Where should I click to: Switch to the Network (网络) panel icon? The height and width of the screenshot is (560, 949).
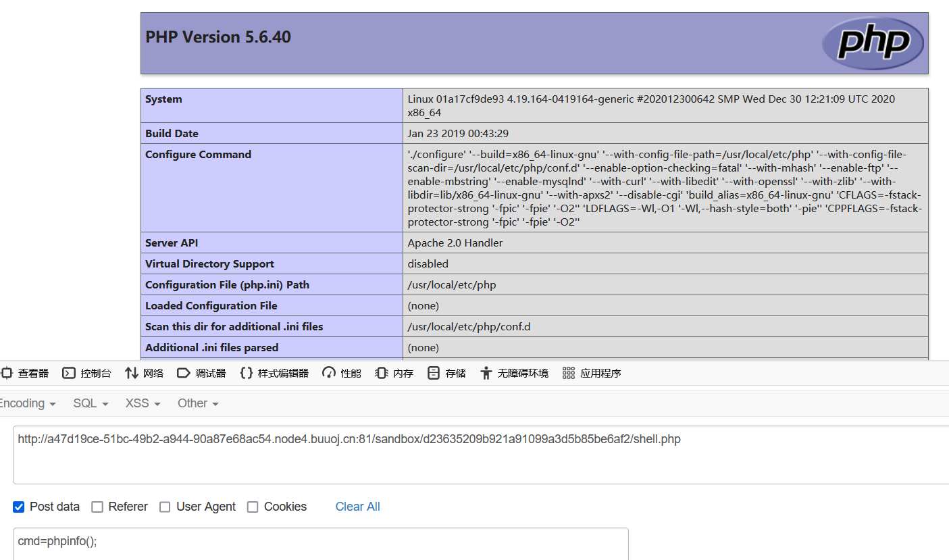pyautogui.click(x=132, y=373)
